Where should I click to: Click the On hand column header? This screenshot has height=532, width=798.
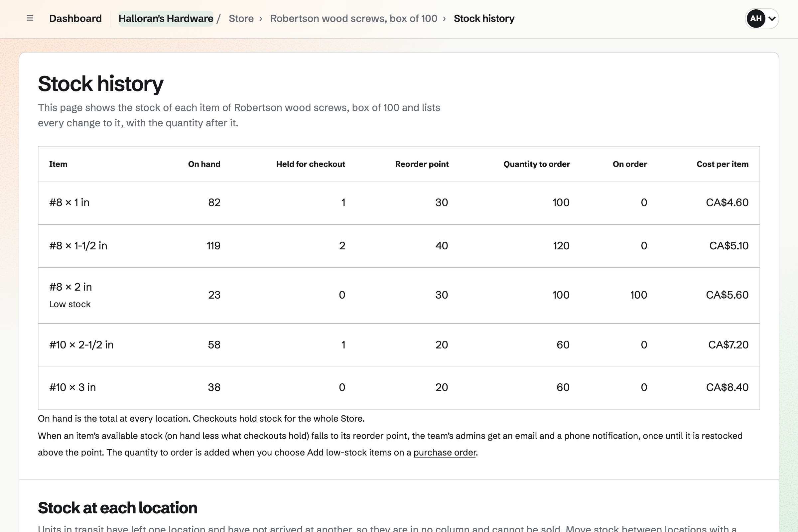pos(204,164)
